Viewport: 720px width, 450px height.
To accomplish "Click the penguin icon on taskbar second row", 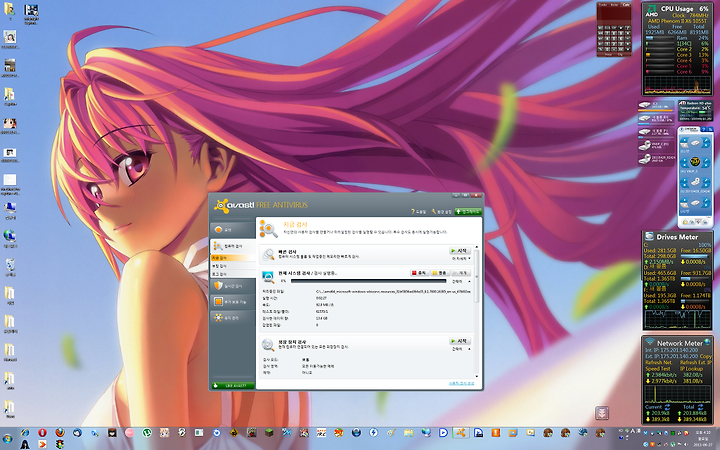I will (x=25, y=444).
